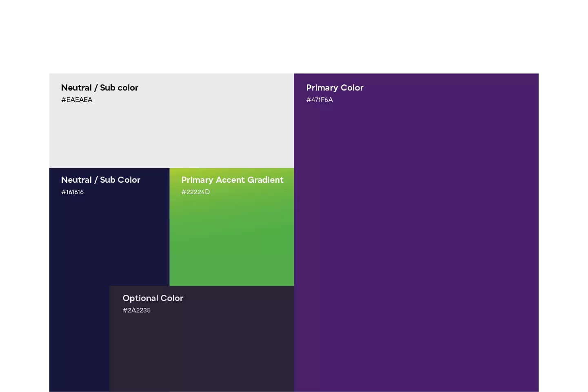588x392 pixels.
Task: Click the "Primary Accent Gradient" title
Action: (x=232, y=180)
